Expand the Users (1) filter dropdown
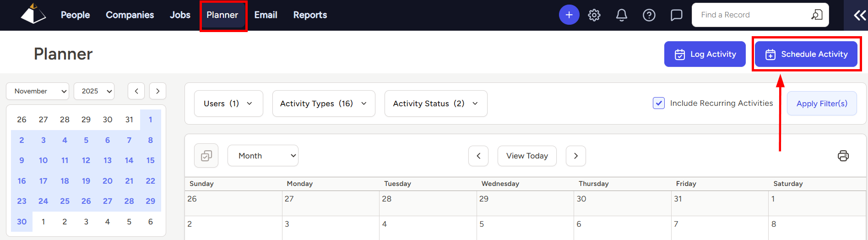This screenshot has height=240, width=868. click(x=228, y=104)
